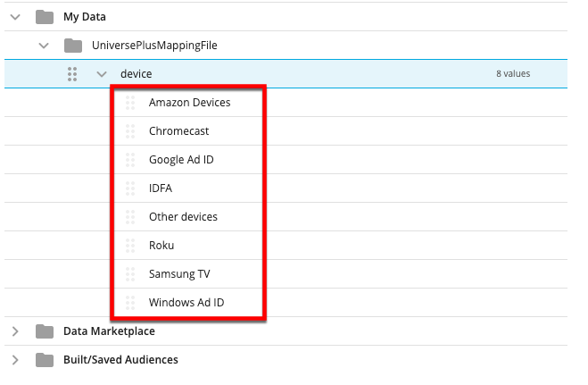Viewport: 588px width, 385px height.
Task: Select the Windows Ad ID value
Action: (186, 303)
